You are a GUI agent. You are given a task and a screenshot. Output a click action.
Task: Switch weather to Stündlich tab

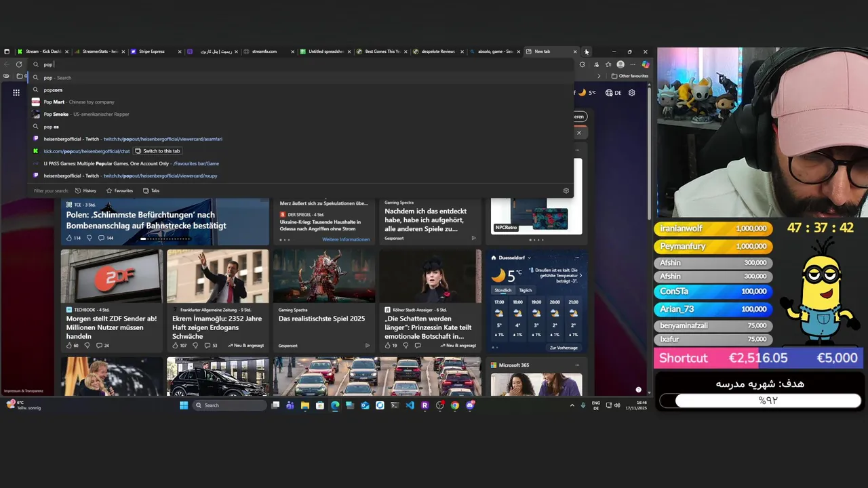pos(502,290)
